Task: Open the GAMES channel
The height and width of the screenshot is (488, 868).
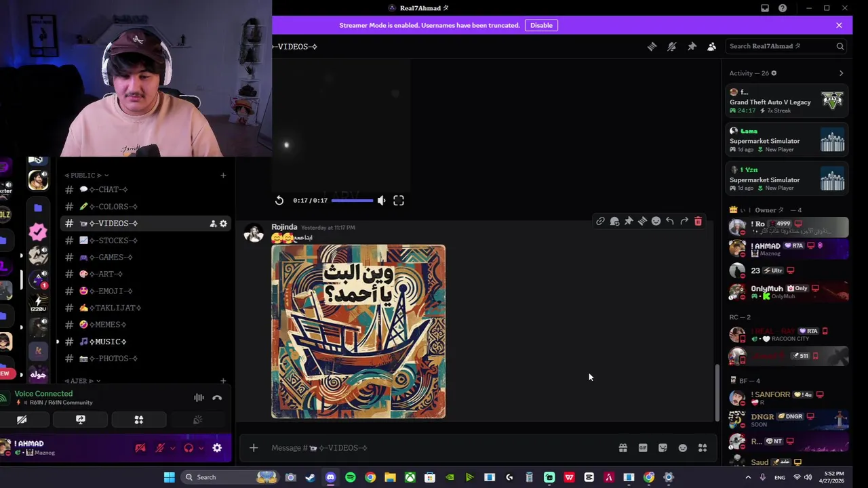Action: (x=146, y=257)
